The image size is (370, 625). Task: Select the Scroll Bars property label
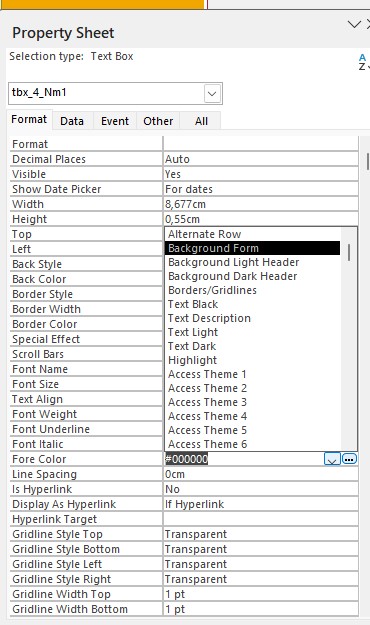(38, 354)
